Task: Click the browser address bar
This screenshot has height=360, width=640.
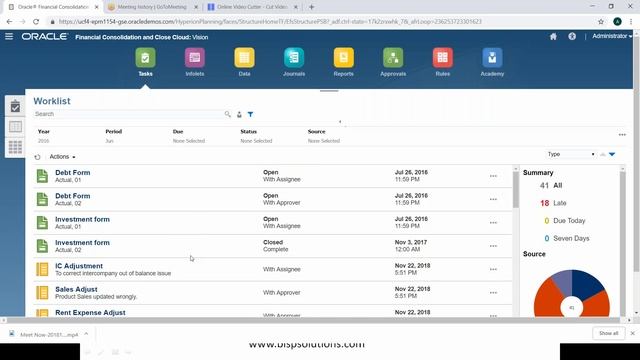Action: pos(322,22)
